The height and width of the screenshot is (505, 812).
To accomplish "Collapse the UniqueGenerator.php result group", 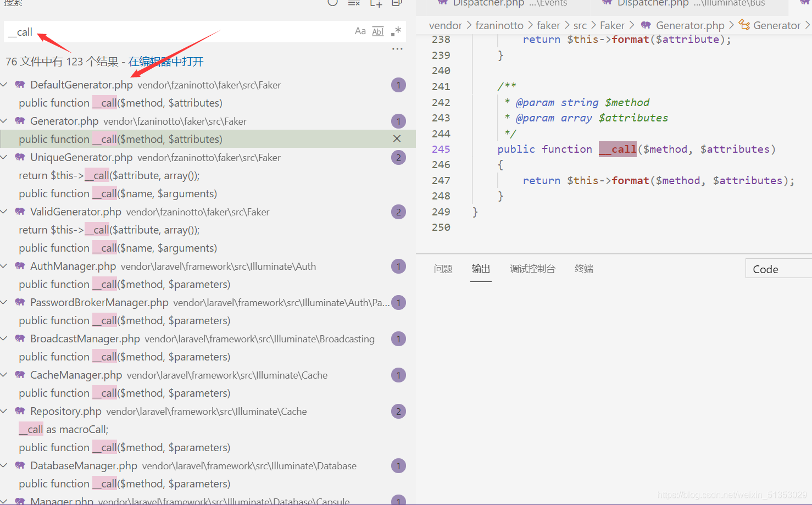I will (x=4, y=157).
